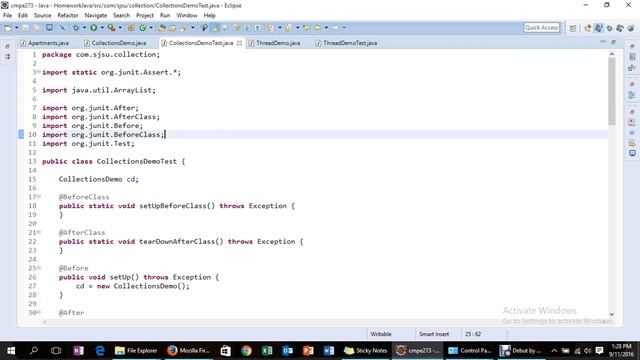Image resolution: width=640 pixels, height=360 pixels.
Task: Click the Smart Insert status bar entry
Action: (434, 334)
